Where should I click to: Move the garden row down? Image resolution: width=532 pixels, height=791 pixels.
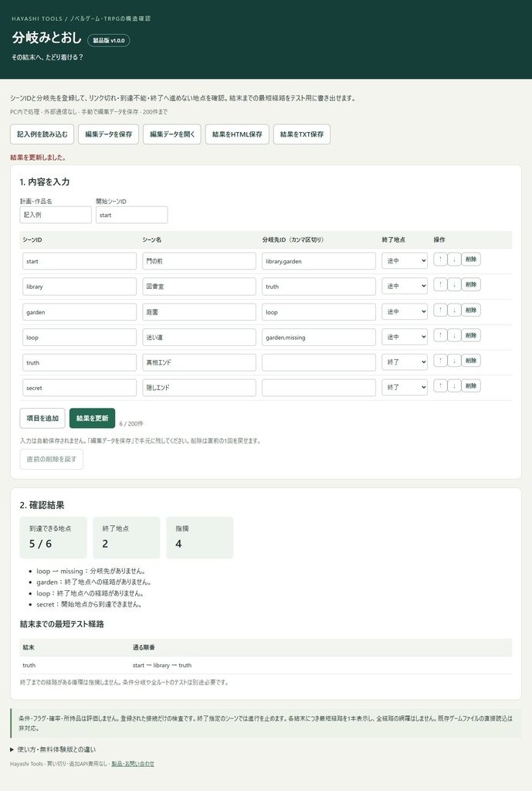pyautogui.click(x=454, y=310)
